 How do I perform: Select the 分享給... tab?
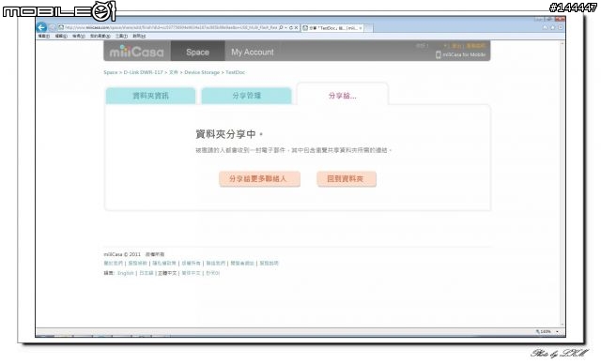343,96
